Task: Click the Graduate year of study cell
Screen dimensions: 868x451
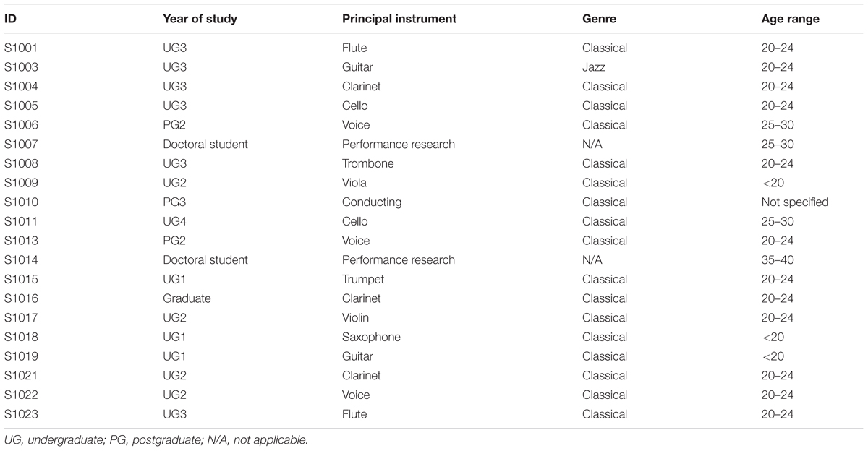Action: pos(186,298)
